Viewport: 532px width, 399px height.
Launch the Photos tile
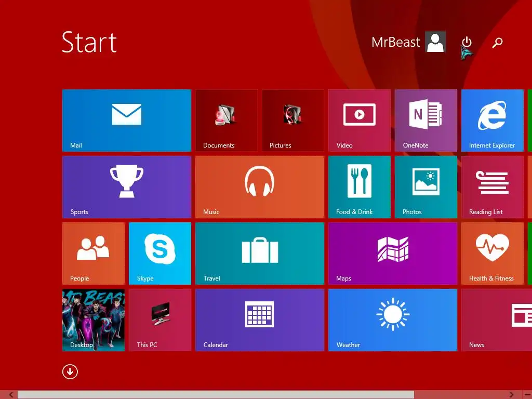click(x=426, y=187)
